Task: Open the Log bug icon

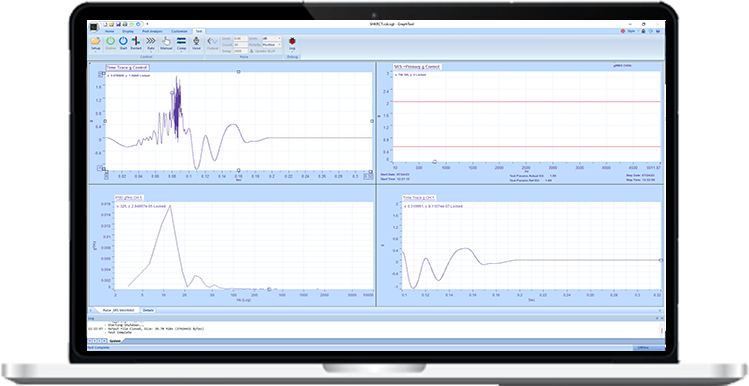Action: tap(292, 41)
